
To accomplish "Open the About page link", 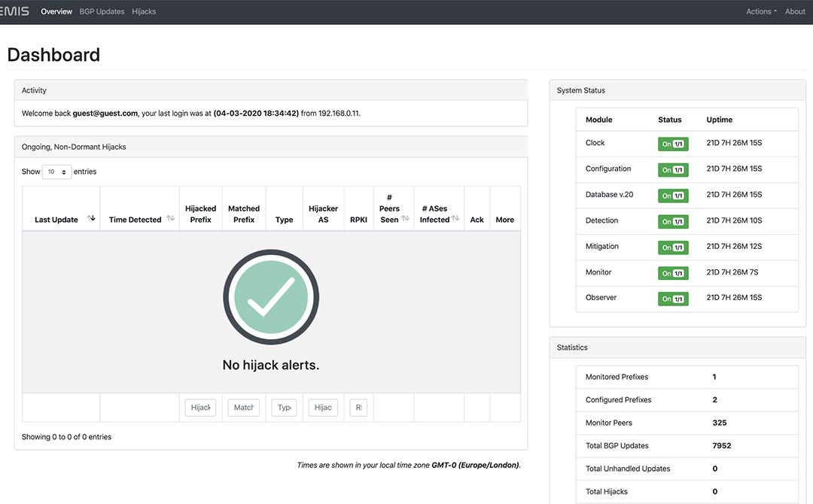I will pyautogui.click(x=795, y=11).
